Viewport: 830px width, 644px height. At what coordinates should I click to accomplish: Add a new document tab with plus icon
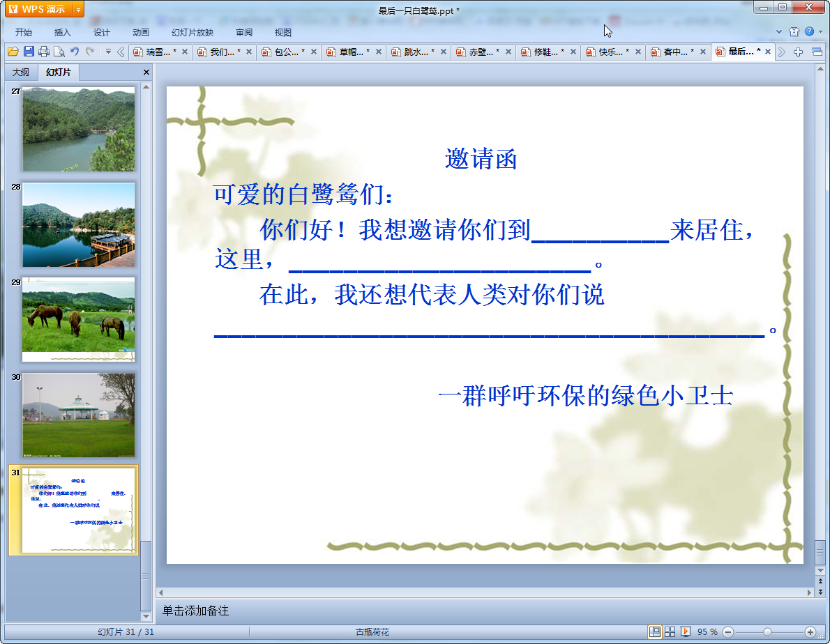(x=798, y=52)
